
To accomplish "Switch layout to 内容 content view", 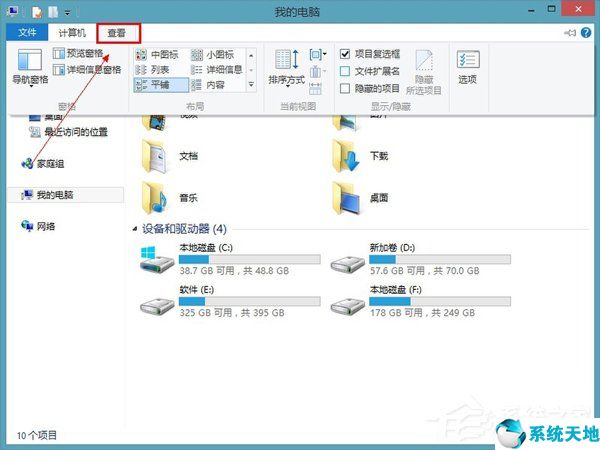I will point(208,85).
